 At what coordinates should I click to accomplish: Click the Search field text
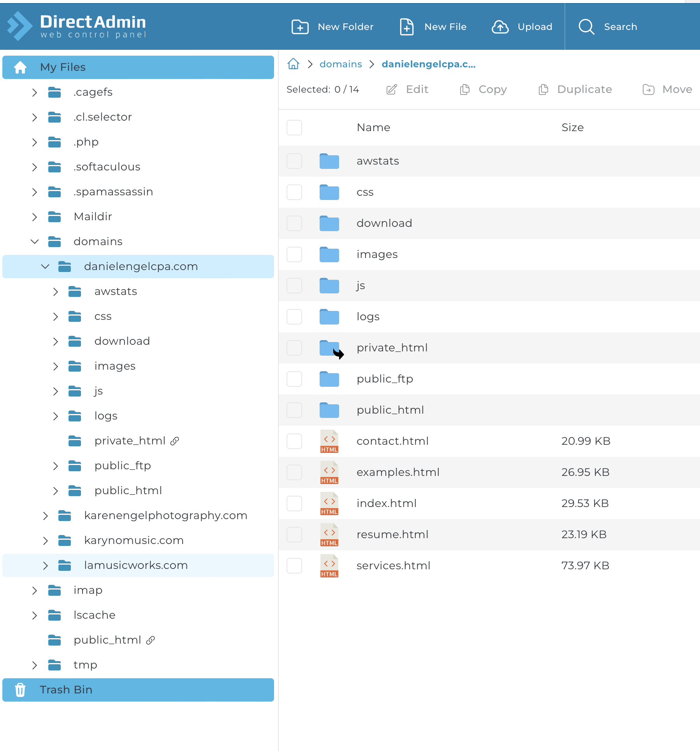click(x=621, y=27)
